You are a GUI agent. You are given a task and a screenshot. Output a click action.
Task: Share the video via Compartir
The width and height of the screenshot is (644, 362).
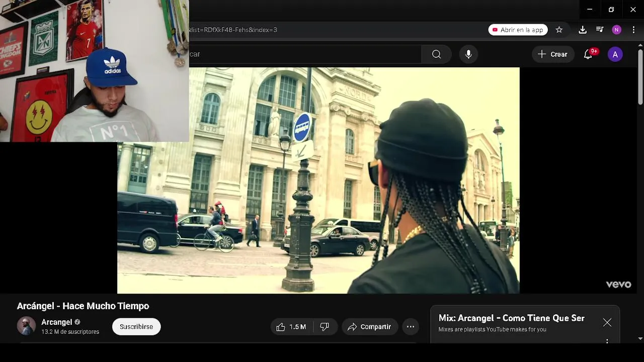(370, 327)
